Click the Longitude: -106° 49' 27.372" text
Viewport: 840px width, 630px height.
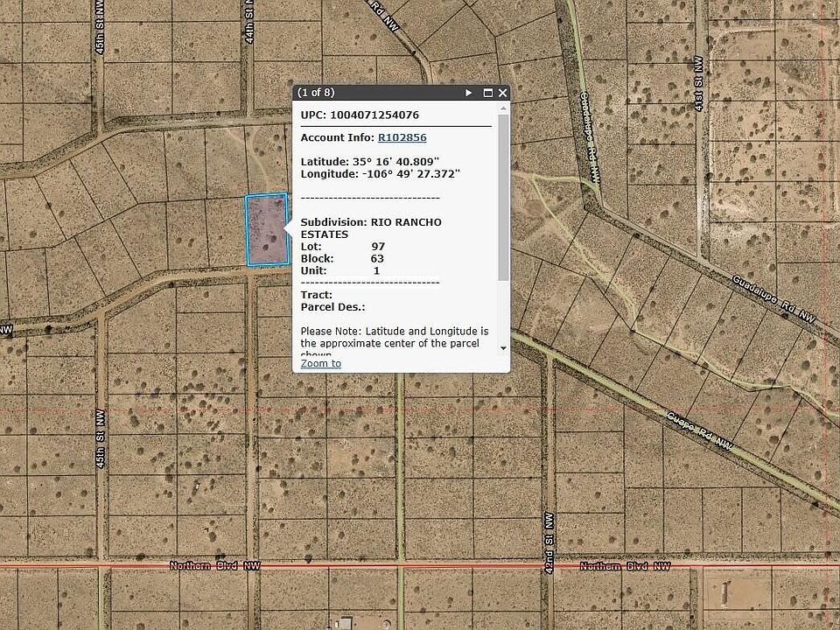click(381, 173)
